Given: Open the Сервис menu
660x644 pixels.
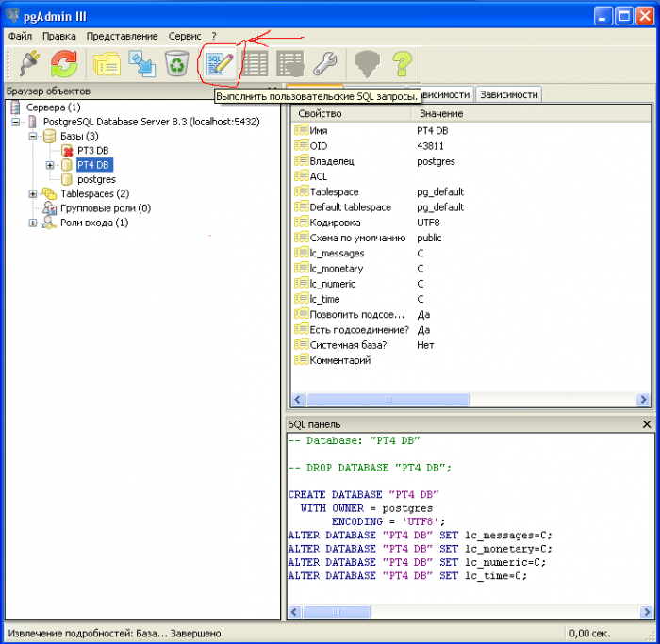Looking at the screenshot, I should click(x=184, y=36).
